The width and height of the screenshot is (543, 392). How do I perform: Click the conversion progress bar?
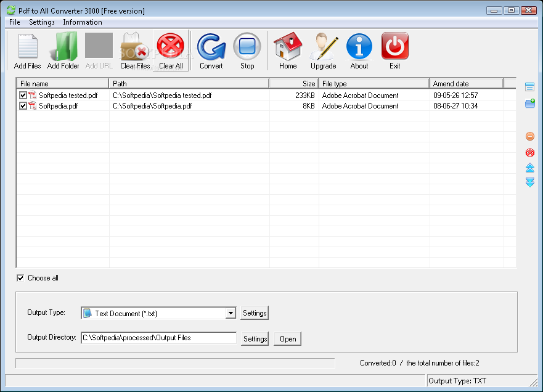pyautogui.click(x=175, y=363)
